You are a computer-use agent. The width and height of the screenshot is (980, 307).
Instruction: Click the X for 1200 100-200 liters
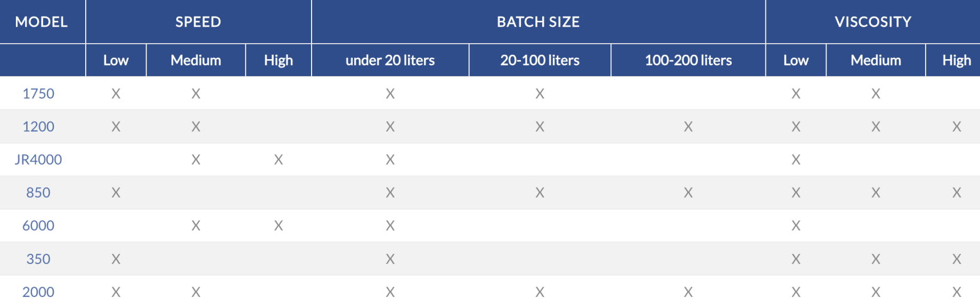pos(688,127)
